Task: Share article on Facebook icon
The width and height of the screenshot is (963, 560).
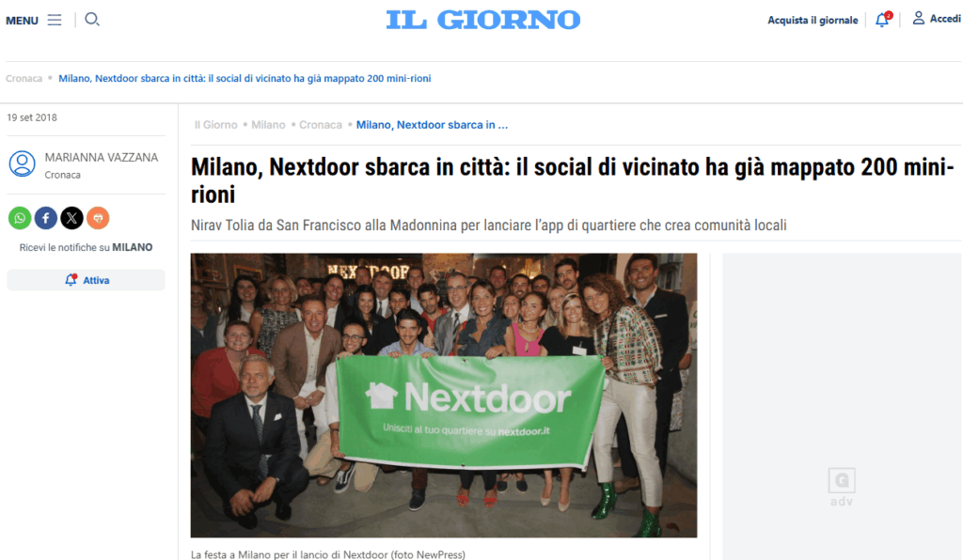Action: pos(46,218)
